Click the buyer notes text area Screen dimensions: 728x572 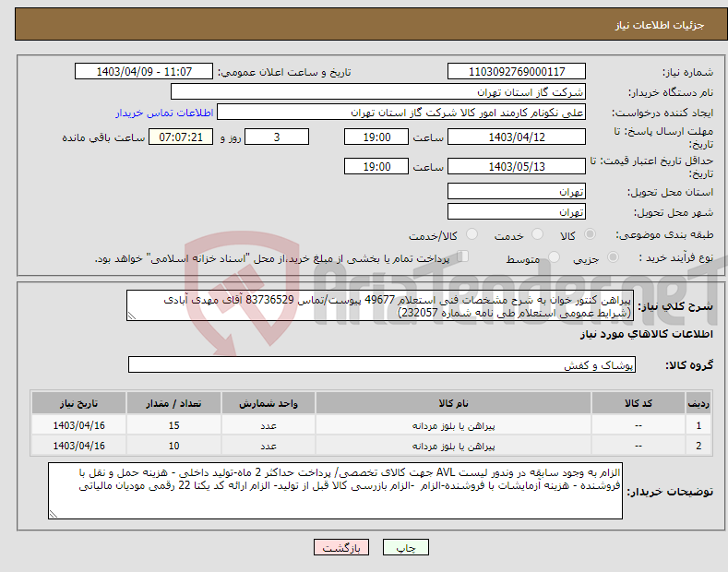click(335, 491)
